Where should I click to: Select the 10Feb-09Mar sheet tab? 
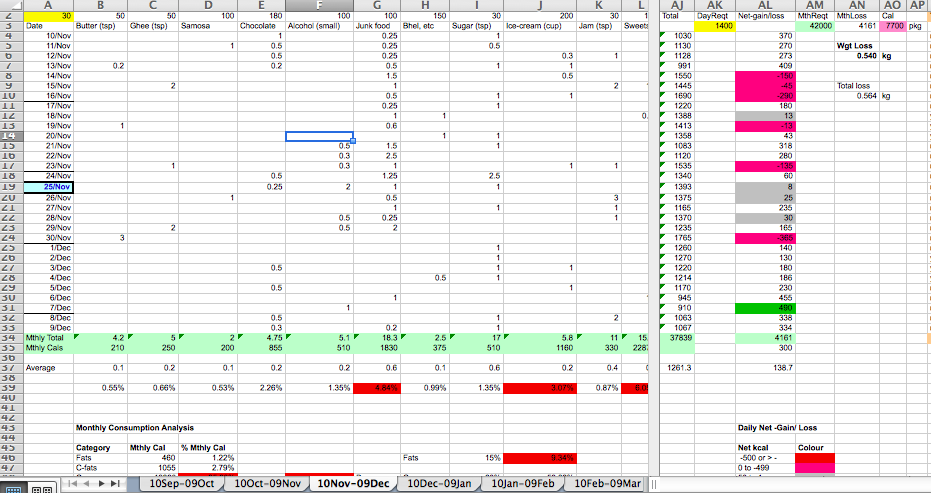coord(608,484)
